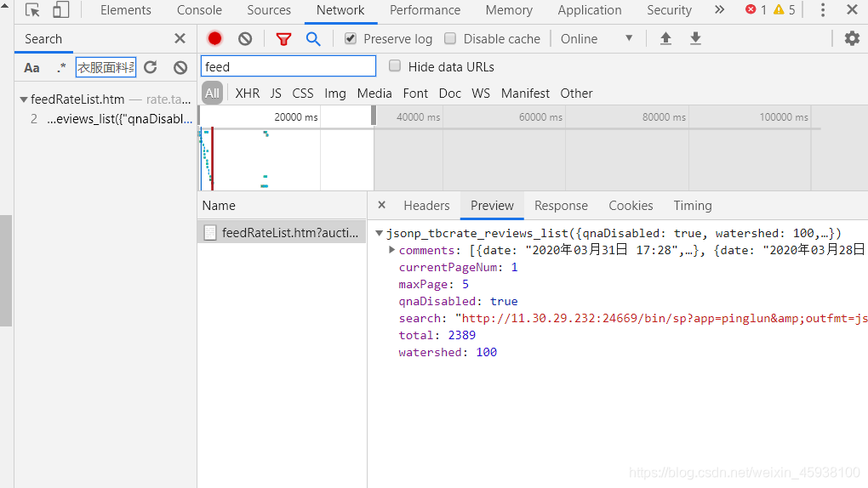Toggle the device toolbar icon

[x=61, y=10]
